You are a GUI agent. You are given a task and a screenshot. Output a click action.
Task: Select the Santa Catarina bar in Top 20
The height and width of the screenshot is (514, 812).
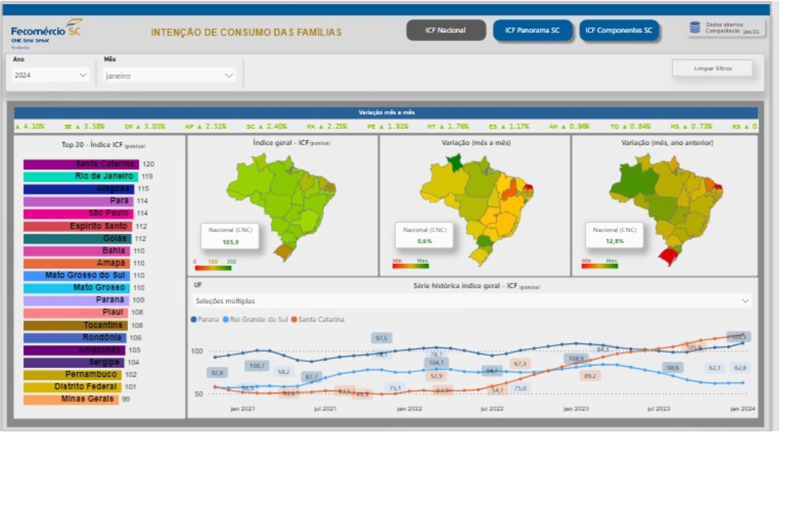(x=81, y=164)
